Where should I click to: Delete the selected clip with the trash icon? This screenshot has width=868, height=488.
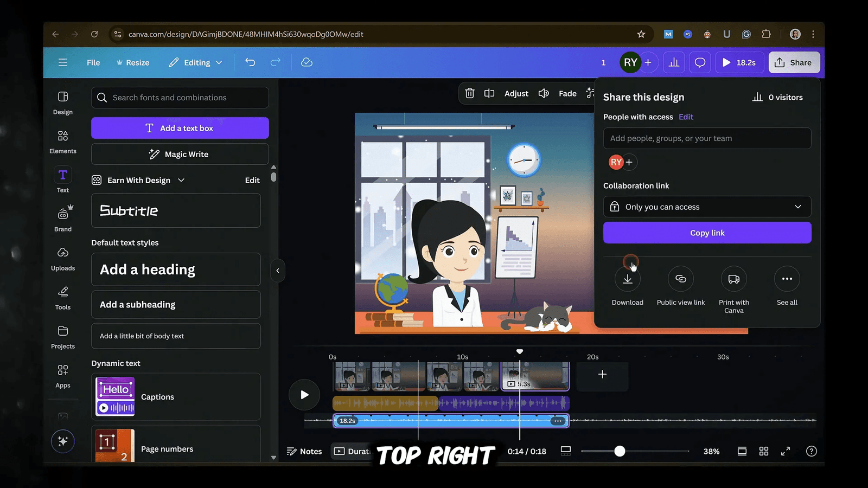(469, 93)
